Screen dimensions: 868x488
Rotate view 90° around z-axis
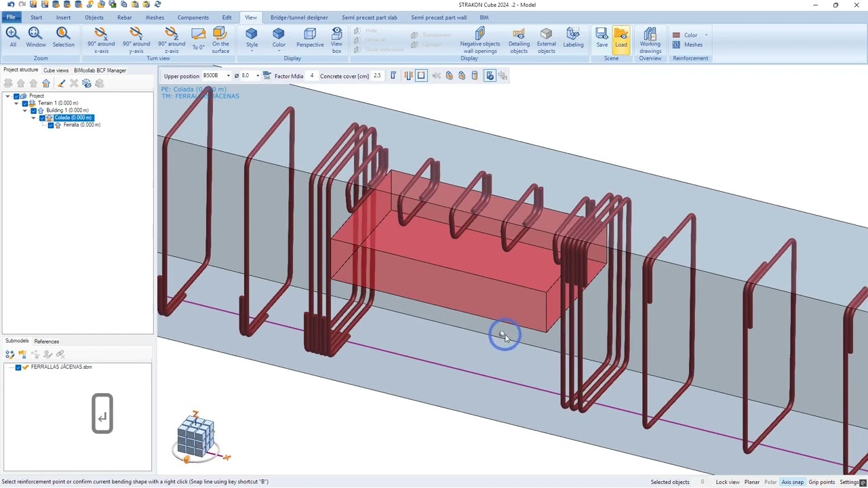pos(172,40)
